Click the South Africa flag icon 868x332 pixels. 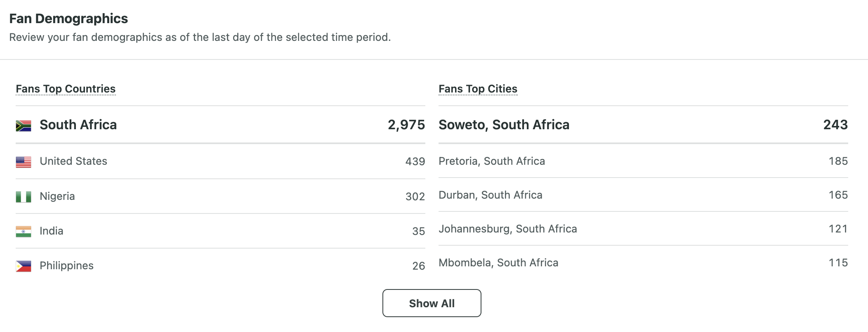click(24, 126)
